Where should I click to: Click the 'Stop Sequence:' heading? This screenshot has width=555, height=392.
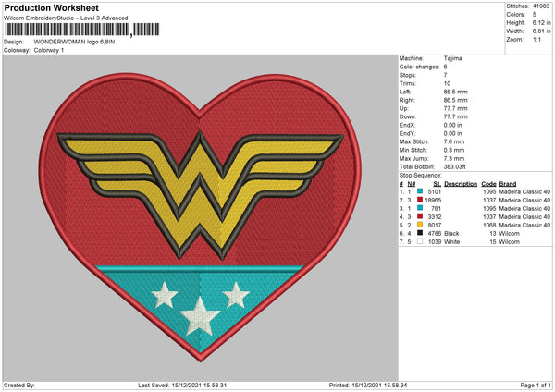point(421,176)
